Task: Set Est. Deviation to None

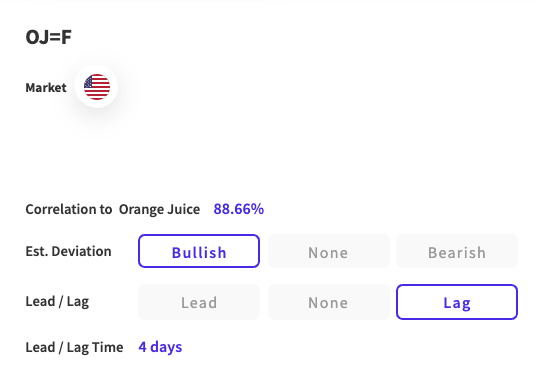Action: (x=329, y=251)
